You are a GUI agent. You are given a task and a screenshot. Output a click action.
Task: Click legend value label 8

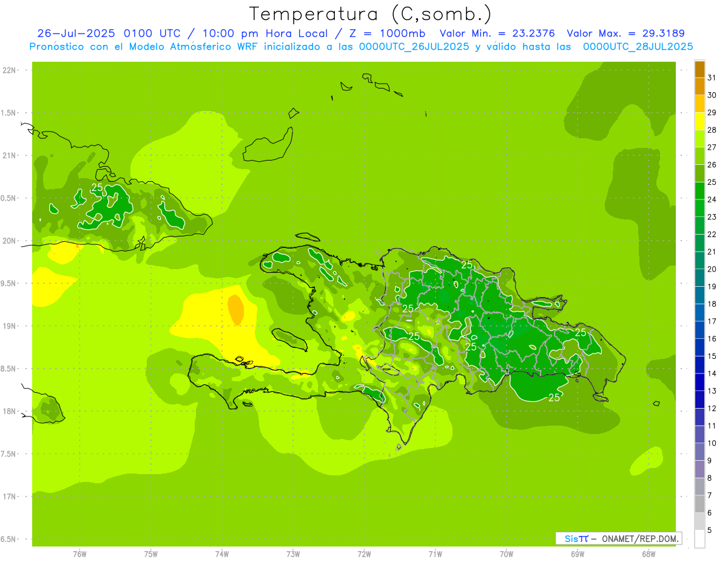710,478
